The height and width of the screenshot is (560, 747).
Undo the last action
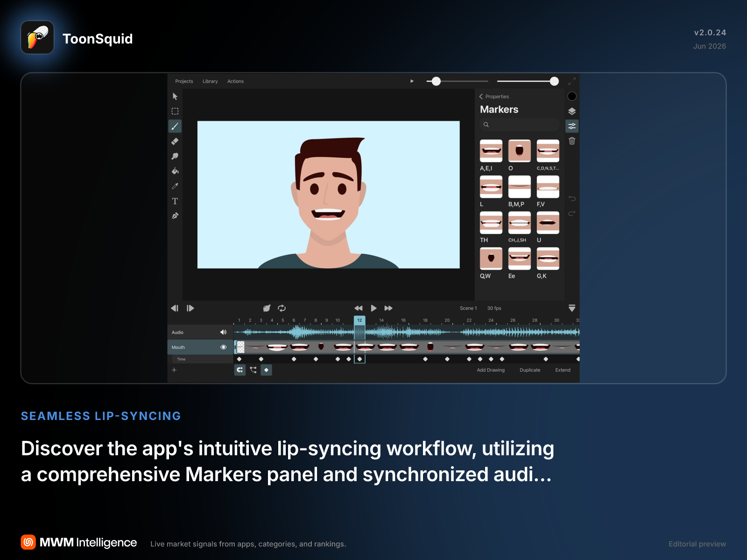[572, 199]
